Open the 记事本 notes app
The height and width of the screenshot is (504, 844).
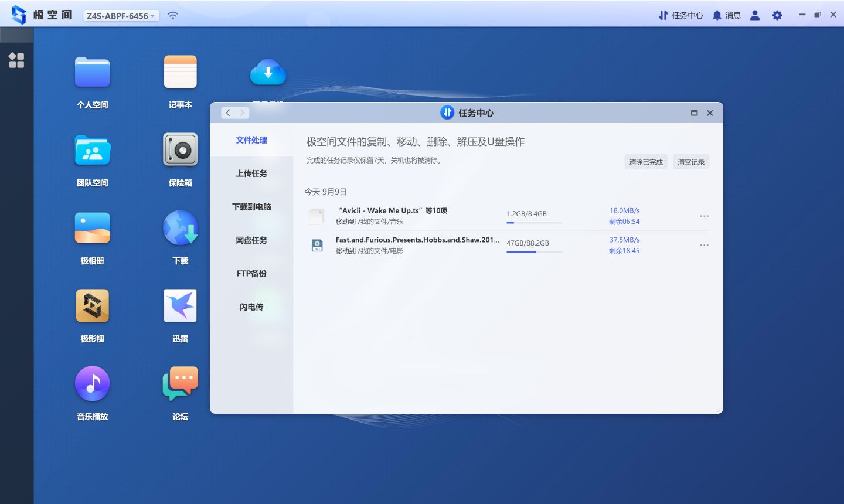[180, 71]
